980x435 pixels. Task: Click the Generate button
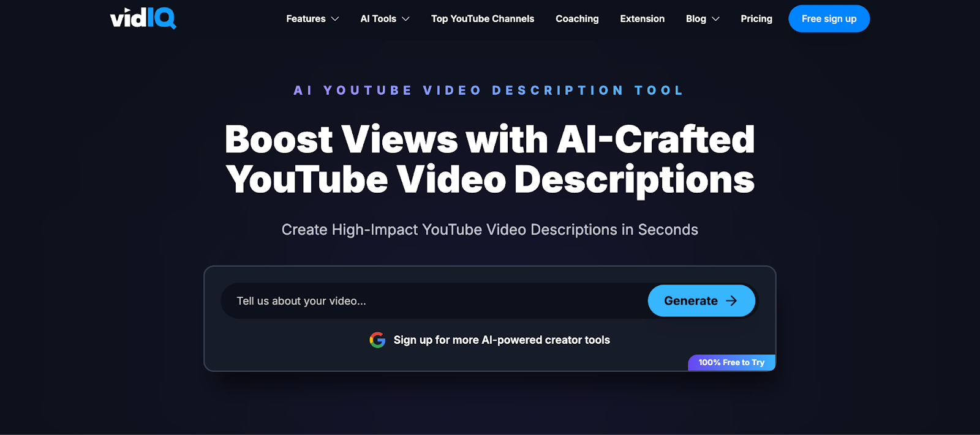(x=701, y=301)
